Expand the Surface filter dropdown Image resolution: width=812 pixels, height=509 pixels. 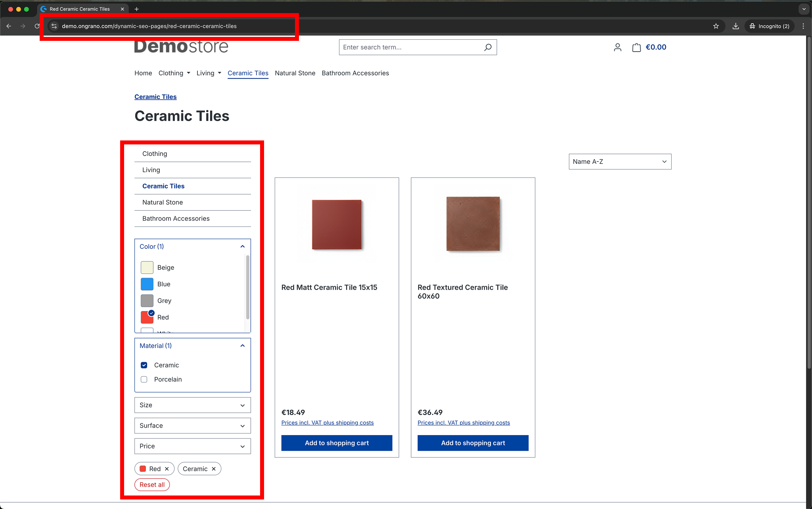(x=193, y=426)
